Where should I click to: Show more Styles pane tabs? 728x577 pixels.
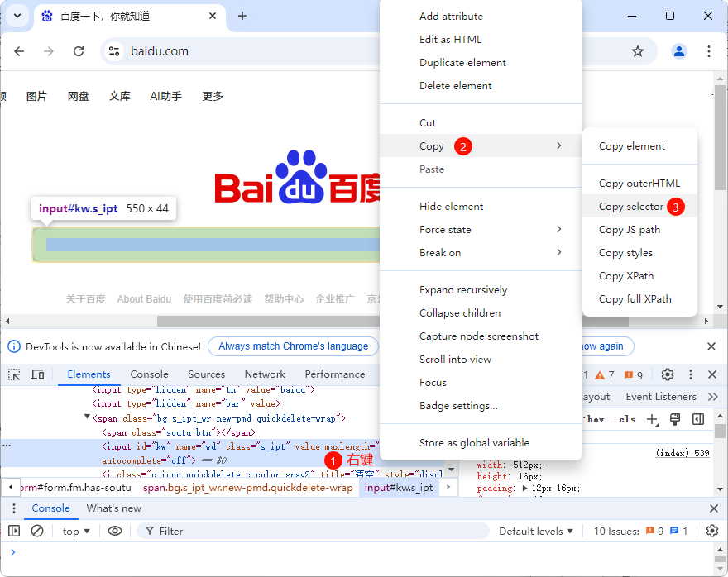tap(712, 397)
